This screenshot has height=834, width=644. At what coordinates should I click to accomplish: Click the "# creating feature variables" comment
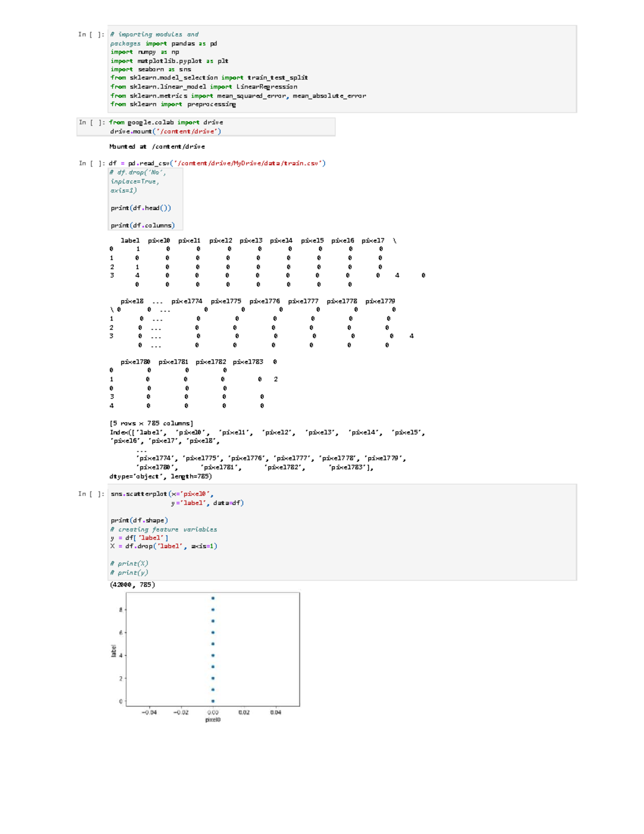click(x=164, y=530)
